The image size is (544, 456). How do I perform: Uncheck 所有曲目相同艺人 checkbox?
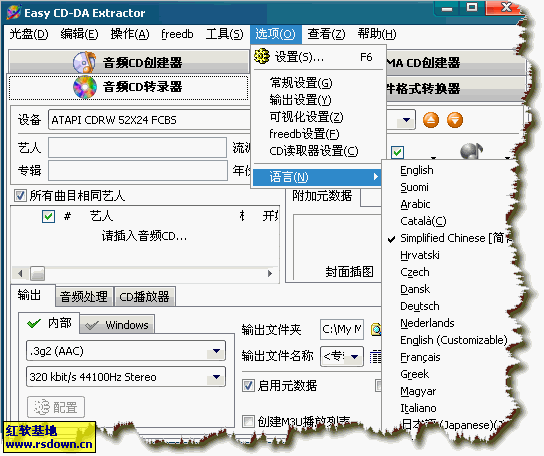pyautogui.click(x=20, y=196)
